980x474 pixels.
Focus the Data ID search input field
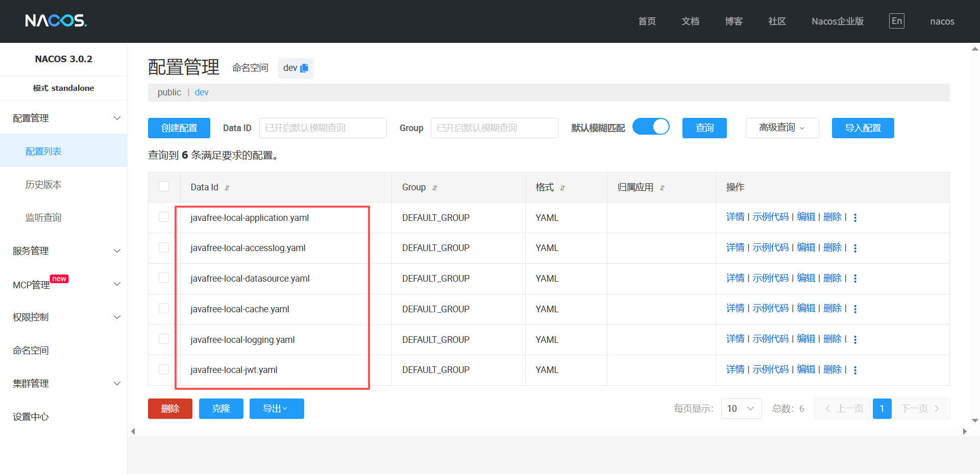pyautogui.click(x=323, y=128)
